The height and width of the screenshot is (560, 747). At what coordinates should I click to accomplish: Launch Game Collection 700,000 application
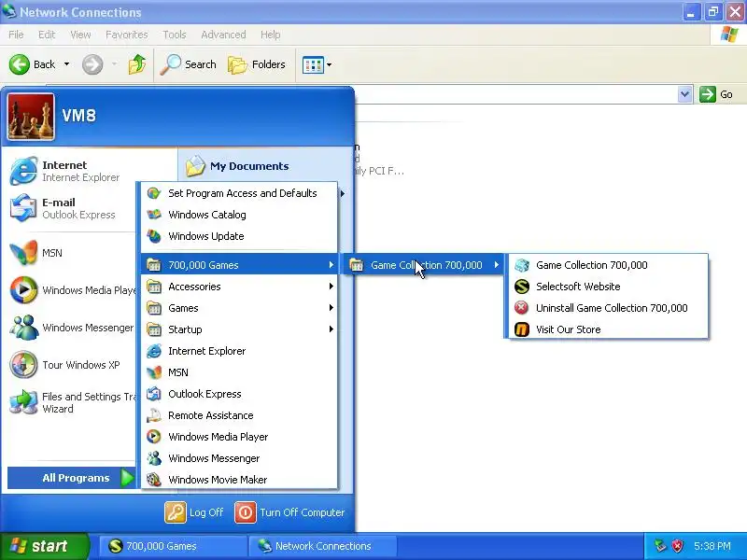tap(608, 265)
